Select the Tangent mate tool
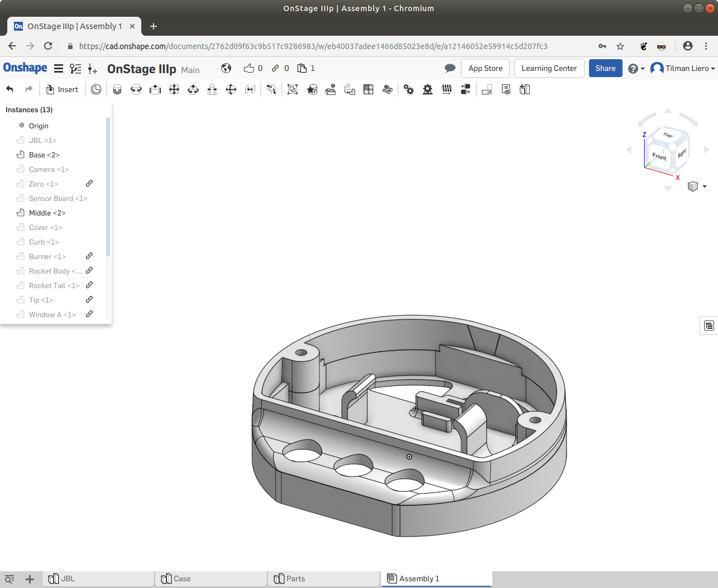This screenshot has height=588, width=718. click(x=271, y=89)
